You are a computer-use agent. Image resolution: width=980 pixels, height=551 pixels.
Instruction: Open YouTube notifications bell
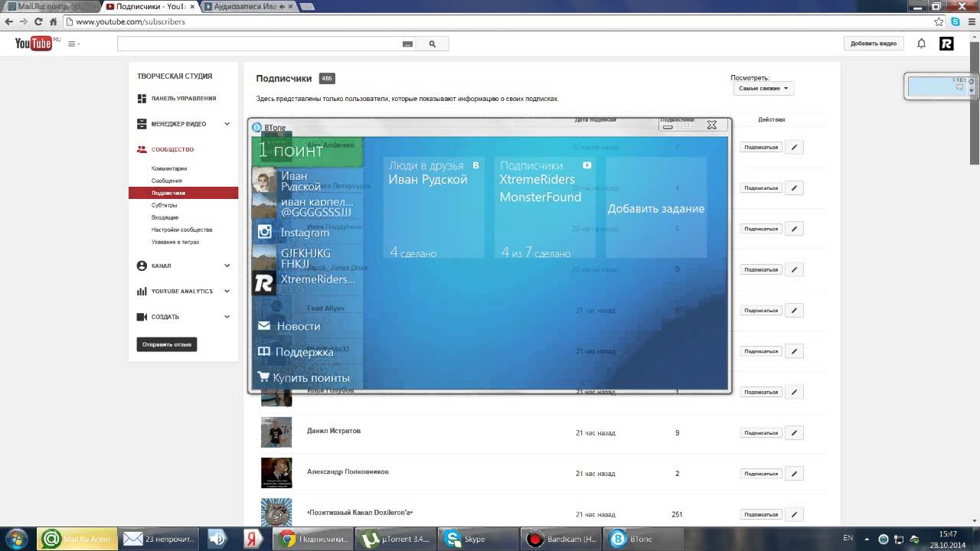point(922,44)
